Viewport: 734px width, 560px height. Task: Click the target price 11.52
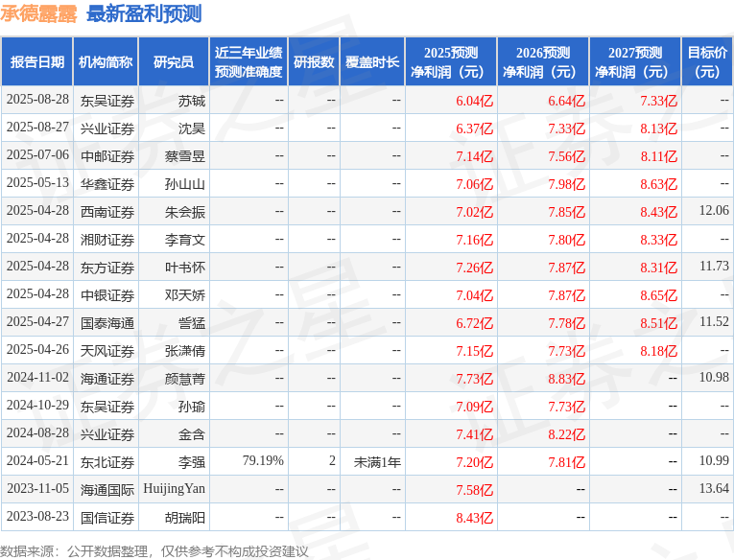coord(714,322)
